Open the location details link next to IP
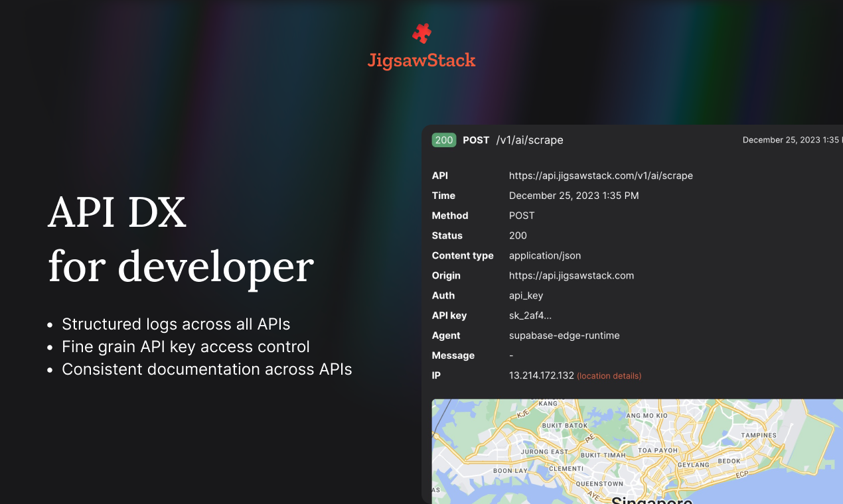 pyautogui.click(x=609, y=376)
